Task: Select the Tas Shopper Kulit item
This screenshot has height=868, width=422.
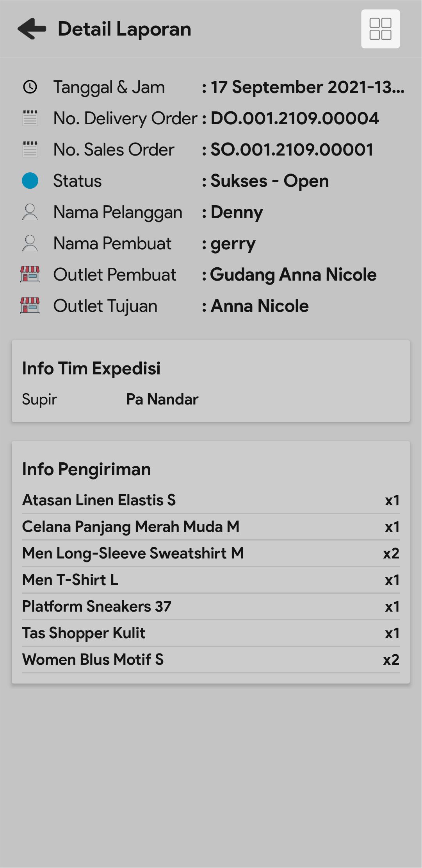Action: pos(84,633)
